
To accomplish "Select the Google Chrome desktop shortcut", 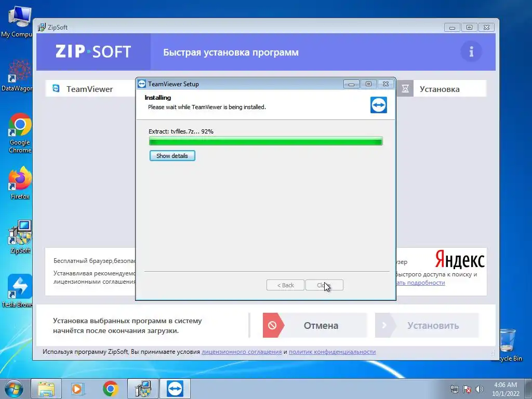I will (20, 133).
